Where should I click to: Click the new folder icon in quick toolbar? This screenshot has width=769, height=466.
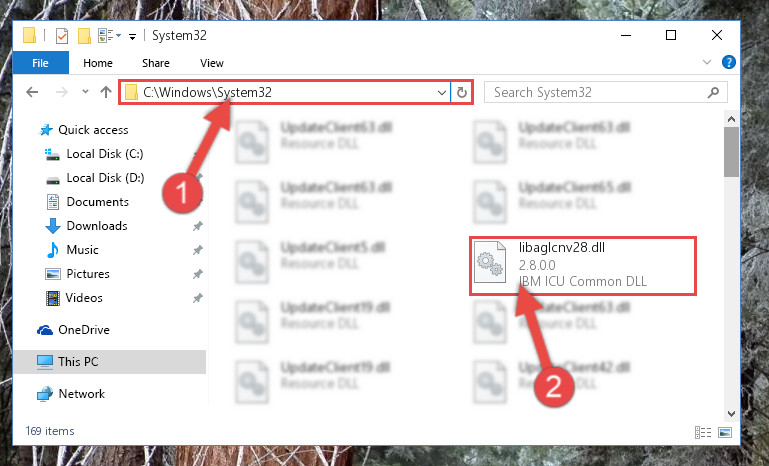(x=84, y=36)
